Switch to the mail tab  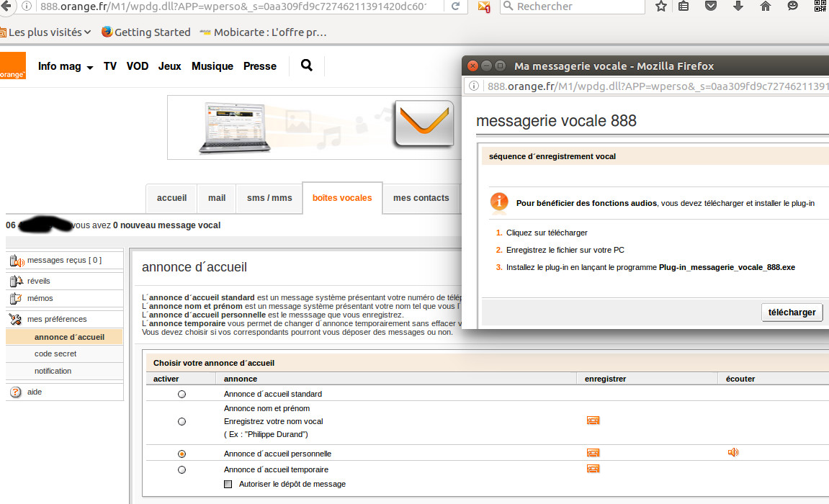click(217, 198)
